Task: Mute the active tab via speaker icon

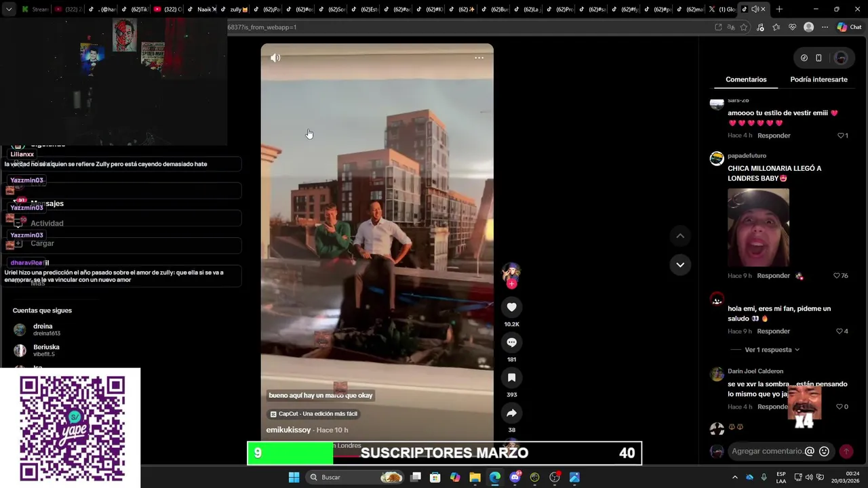Action: 754,9
